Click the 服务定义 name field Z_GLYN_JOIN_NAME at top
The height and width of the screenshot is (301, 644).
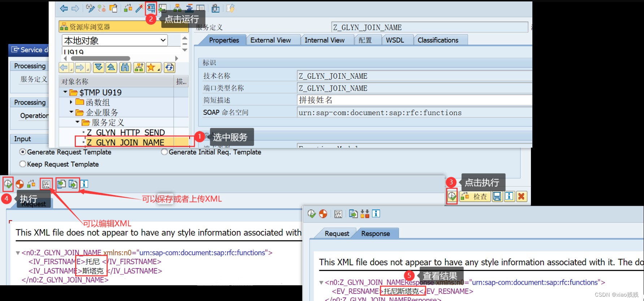pyautogui.click(x=430, y=27)
